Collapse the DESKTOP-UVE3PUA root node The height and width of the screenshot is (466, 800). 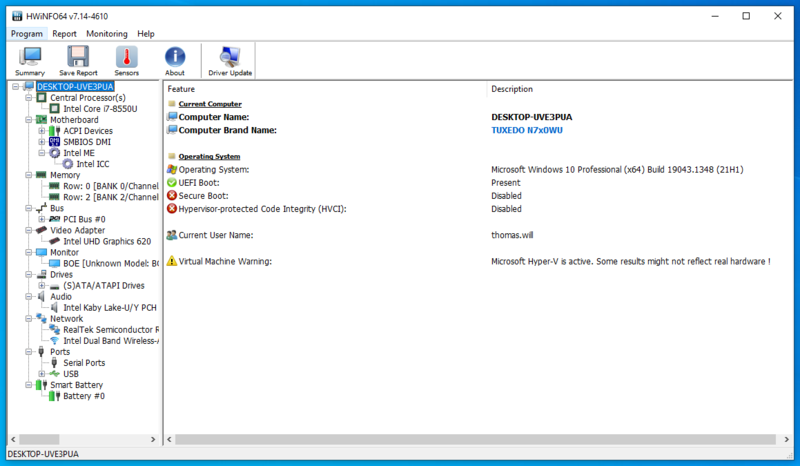[x=16, y=87]
